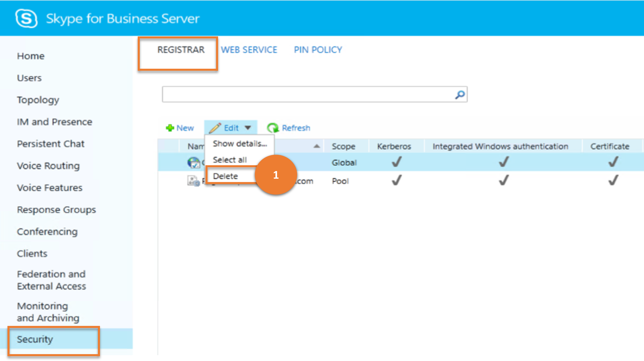Open Voice Features section
Viewport: 644px width, 361px height.
[49, 188]
